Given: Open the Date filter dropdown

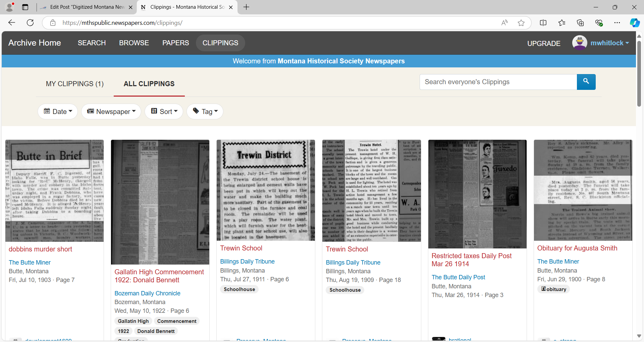Looking at the screenshot, I should coord(58,111).
